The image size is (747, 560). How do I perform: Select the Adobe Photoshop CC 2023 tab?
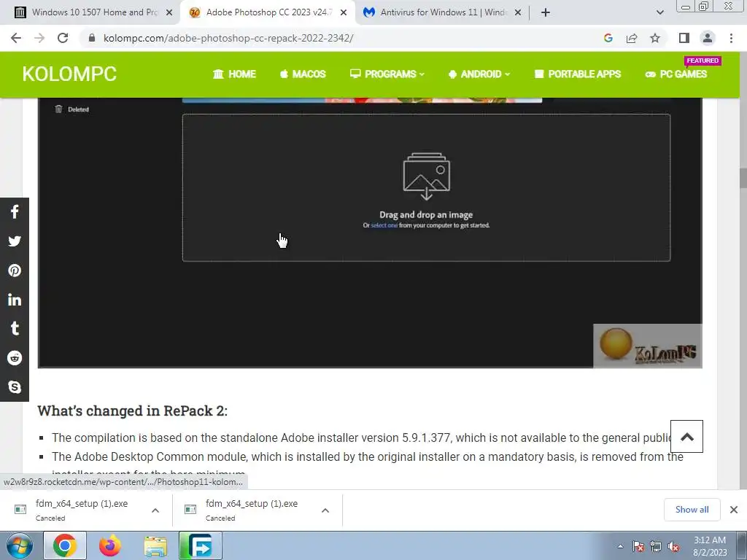(269, 12)
